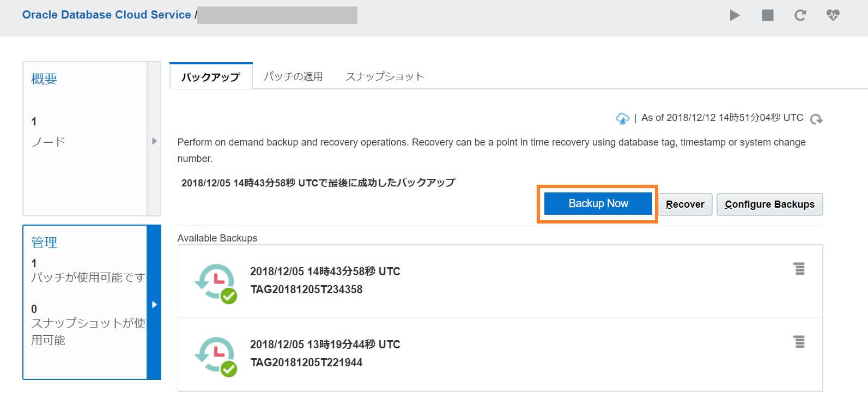The width and height of the screenshot is (868, 405).
Task: Click the cloud backup status icon
Action: (x=622, y=118)
